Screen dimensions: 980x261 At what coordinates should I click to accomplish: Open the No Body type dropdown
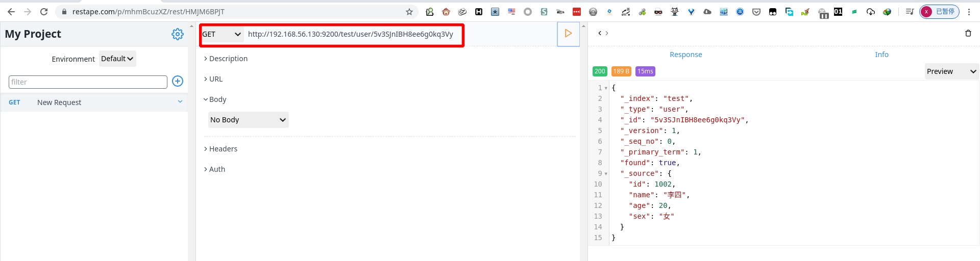[249, 120]
